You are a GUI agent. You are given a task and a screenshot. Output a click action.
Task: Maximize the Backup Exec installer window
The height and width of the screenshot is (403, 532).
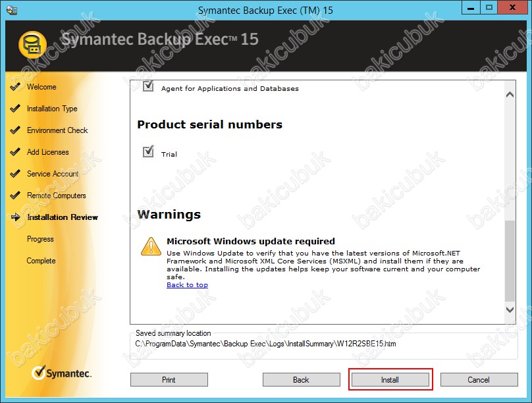(489, 7)
